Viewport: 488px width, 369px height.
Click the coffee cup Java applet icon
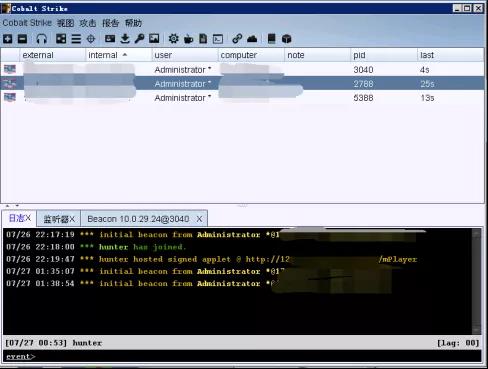(188, 39)
